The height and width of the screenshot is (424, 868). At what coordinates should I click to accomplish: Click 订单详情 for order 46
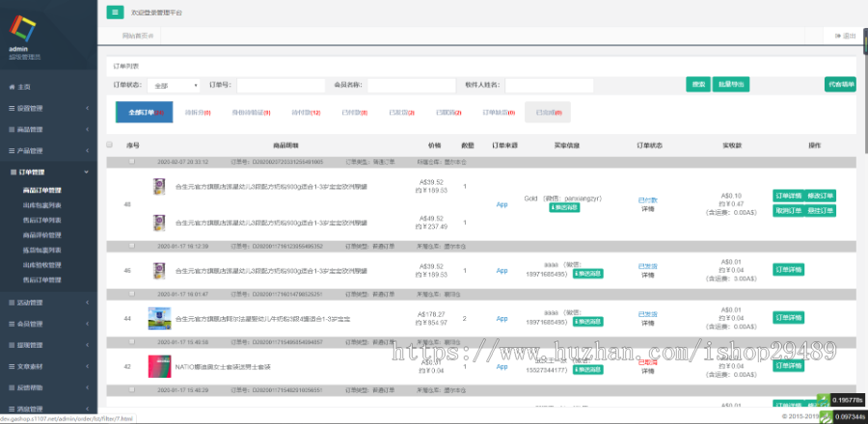point(788,269)
